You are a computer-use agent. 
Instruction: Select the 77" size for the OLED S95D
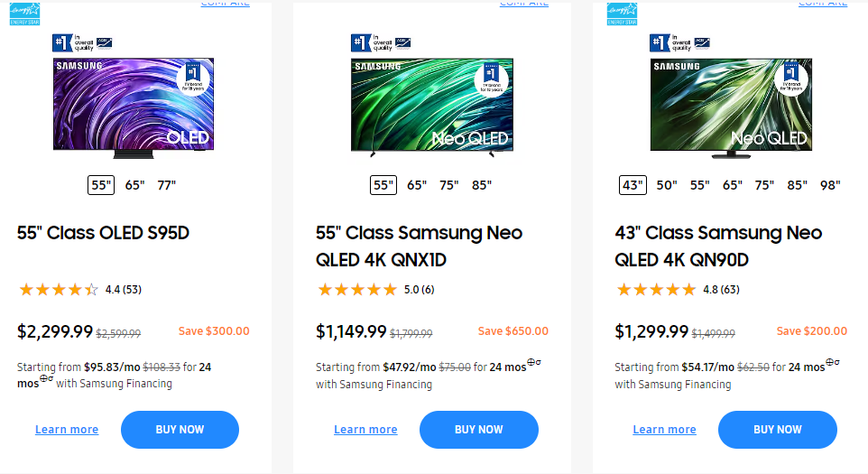pos(166,185)
